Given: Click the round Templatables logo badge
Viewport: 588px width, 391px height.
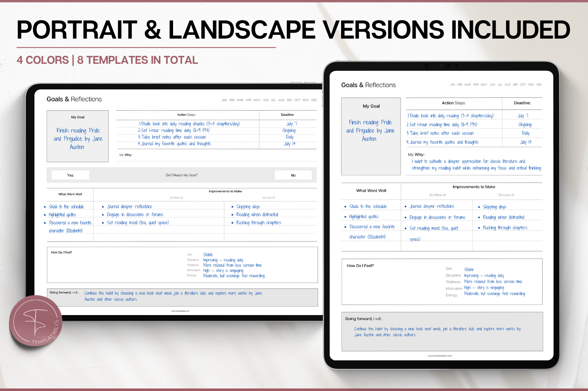Looking at the screenshot, I should (x=37, y=322).
